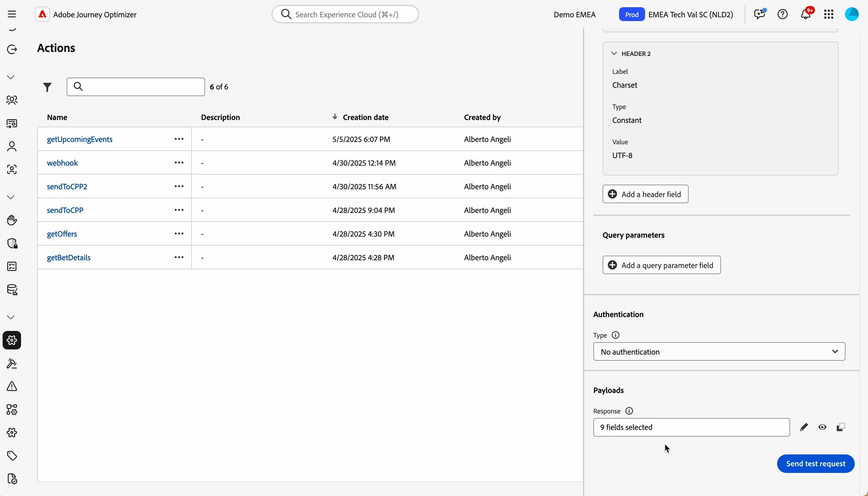The height and width of the screenshot is (496, 868).
Task: Open the getOffers action link
Action: coord(62,234)
